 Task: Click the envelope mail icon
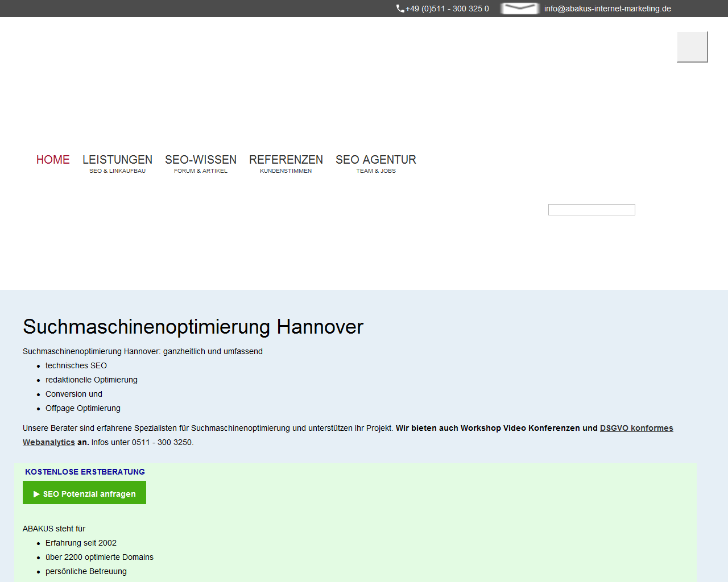(520, 9)
